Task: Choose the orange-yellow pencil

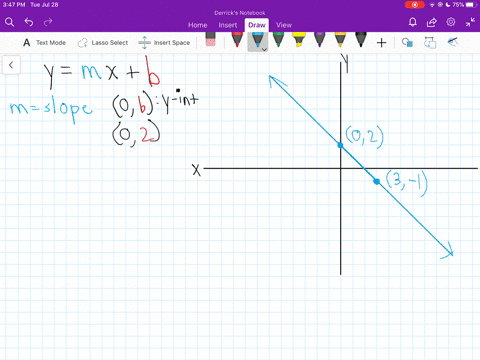Action: 340,40
